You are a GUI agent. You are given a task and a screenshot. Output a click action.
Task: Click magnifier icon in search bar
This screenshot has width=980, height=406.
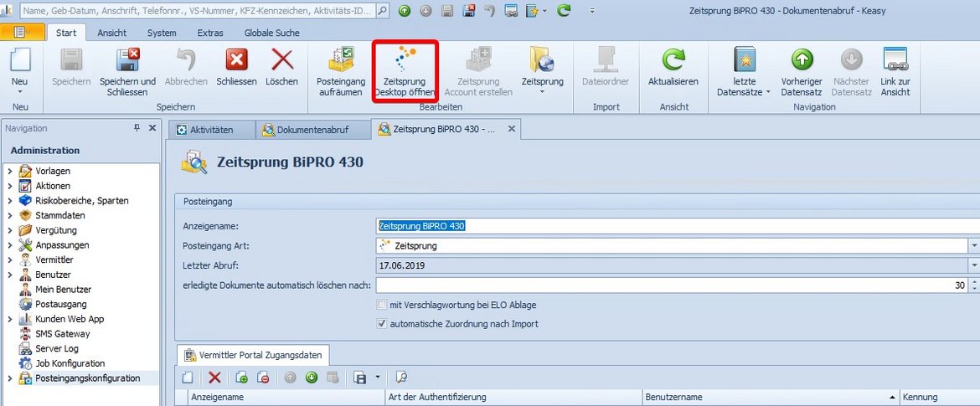click(x=383, y=11)
